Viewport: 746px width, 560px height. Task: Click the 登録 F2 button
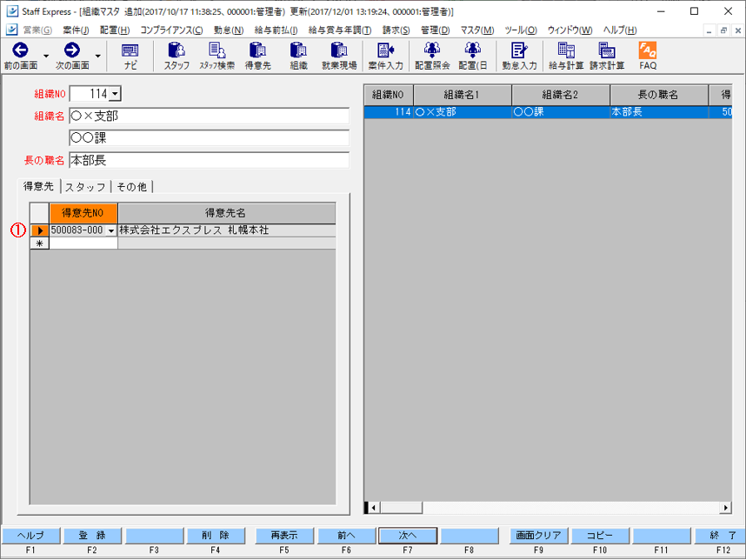click(x=92, y=536)
